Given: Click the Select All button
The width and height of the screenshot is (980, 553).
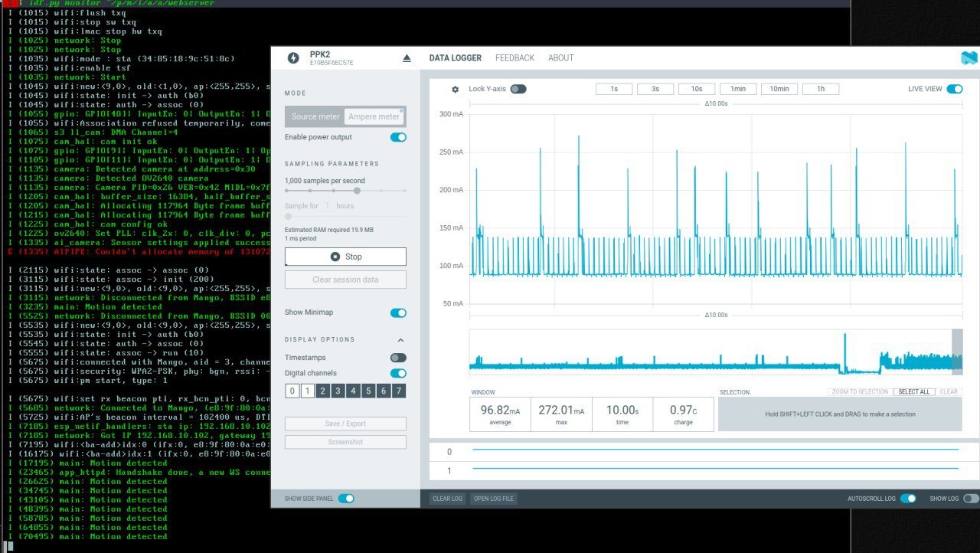Looking at the screenshot, I should [914, 392].
